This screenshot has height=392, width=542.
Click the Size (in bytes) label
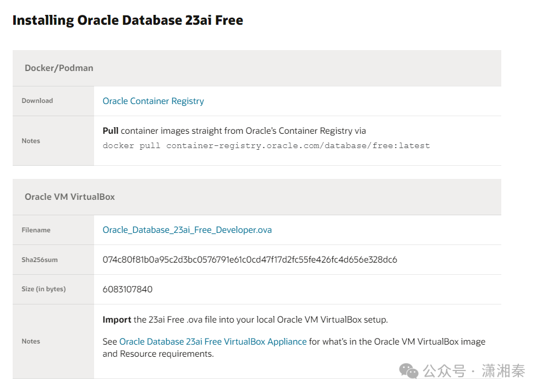point(43,289)
